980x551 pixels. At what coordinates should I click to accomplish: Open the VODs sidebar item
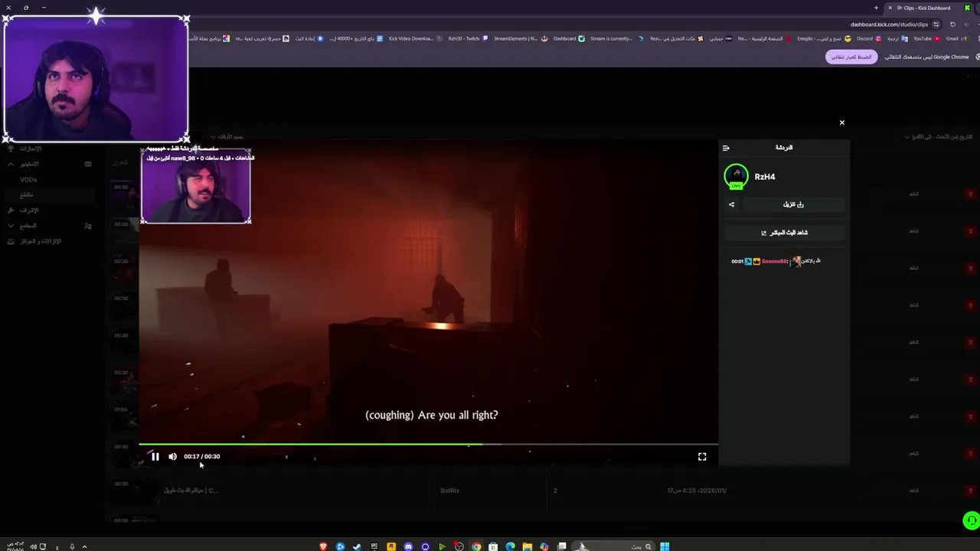(x=28, y=180)
